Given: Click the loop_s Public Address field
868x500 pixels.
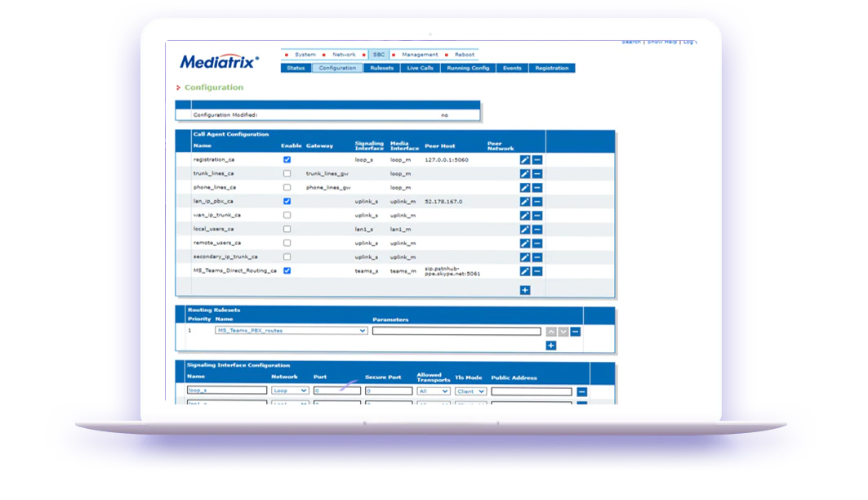Looking at the screenshot, I should 532,391.
